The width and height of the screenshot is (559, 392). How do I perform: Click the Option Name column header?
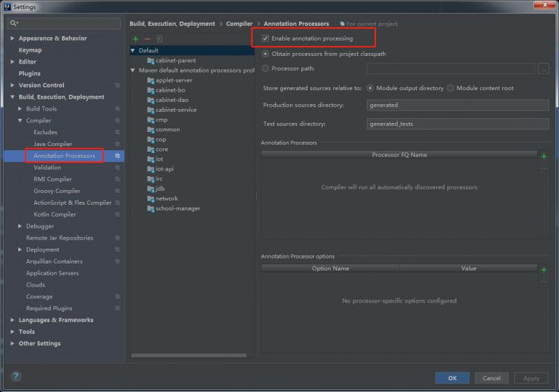pos(331,268)
